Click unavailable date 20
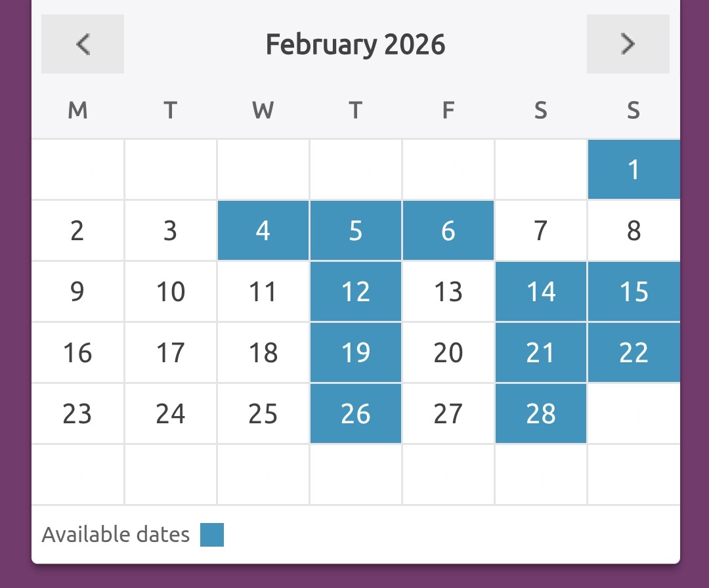Screen dimensions: 709x588 click(x=448, y=352)
